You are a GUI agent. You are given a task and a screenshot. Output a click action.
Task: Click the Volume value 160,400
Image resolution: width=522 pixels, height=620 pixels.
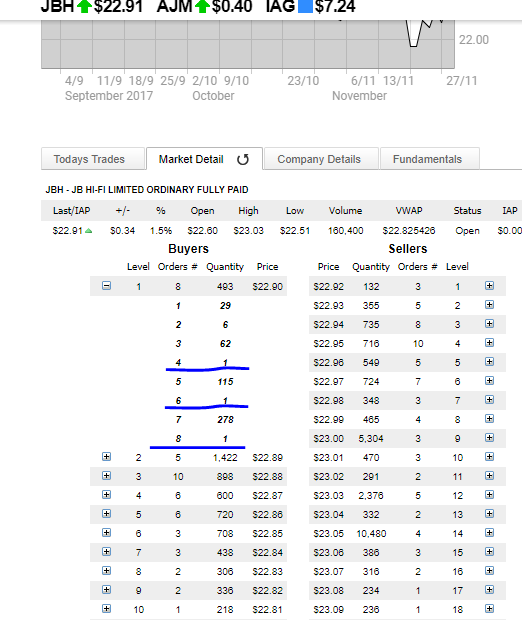click(346, 231)
